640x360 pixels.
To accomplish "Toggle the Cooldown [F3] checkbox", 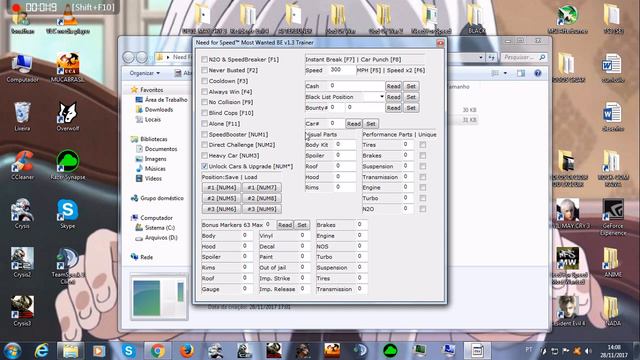I will (204, 81).
